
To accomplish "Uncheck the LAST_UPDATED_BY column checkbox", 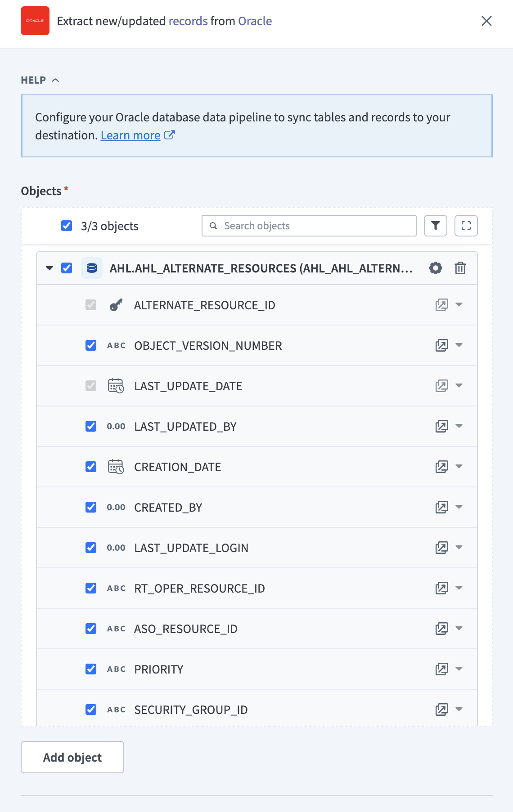I will coord(91,426).
